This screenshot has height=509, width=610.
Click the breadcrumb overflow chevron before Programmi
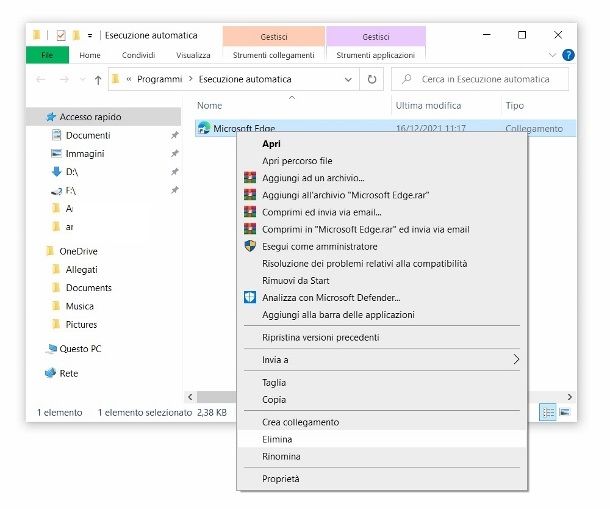(x=129, y=79)
